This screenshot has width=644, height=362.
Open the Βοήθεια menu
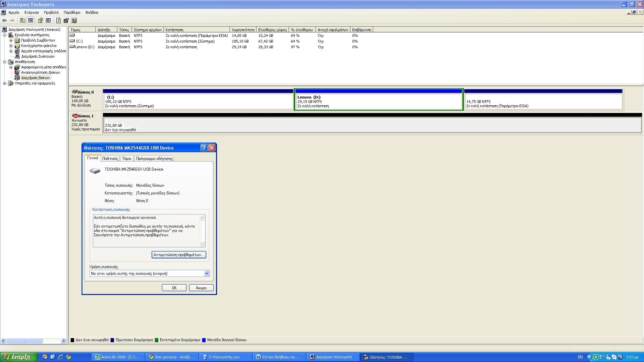pyautogui.click(x=92, y=12)
